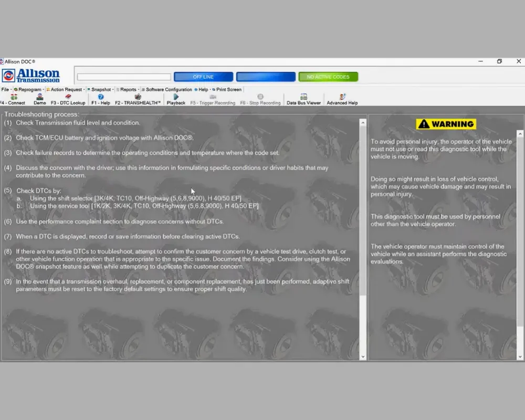
Task: Close the Allison DOC window
Action: click(x=519, y=61)
